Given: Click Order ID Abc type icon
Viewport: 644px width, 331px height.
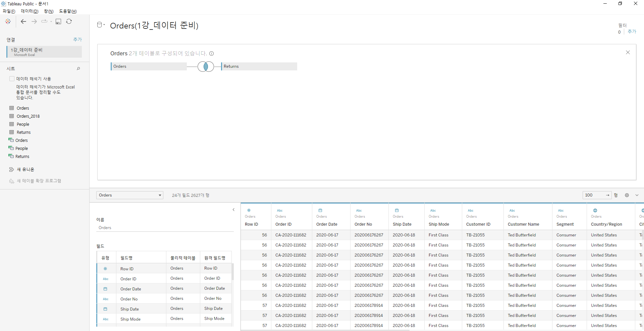Looking at the screenshot, I should click(280, 211).
